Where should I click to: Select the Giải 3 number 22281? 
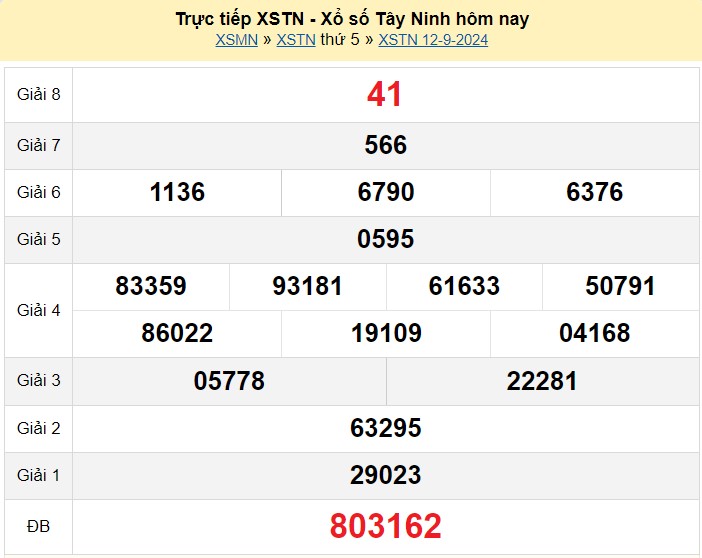pyautogui.click(x=542, y=381)
